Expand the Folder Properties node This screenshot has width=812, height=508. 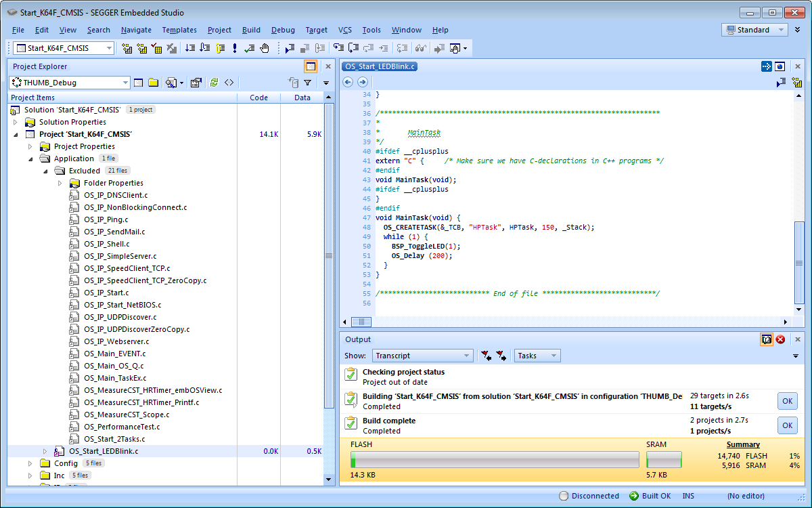(x=60, y=183)
